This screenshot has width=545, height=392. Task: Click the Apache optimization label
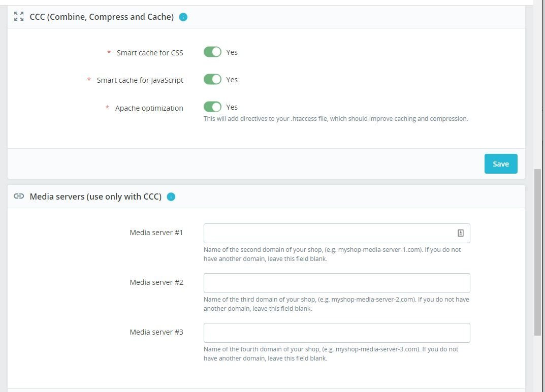(x=149, y=108)
